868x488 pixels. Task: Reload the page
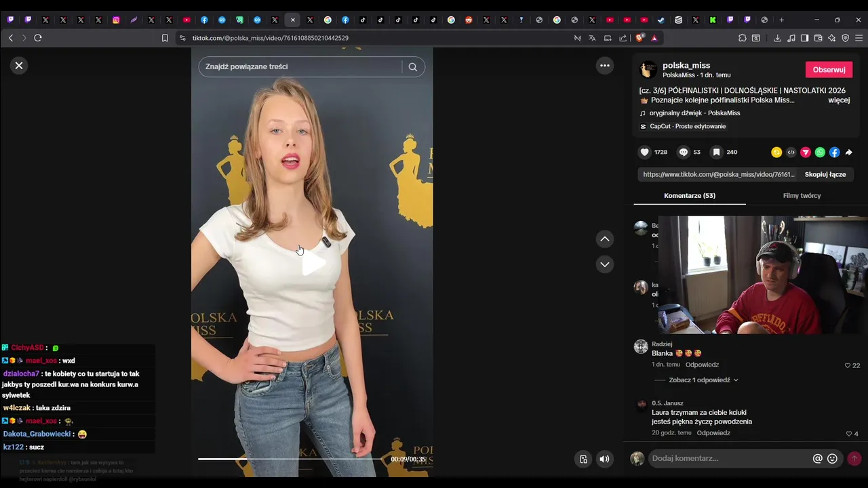coord(38,38)
